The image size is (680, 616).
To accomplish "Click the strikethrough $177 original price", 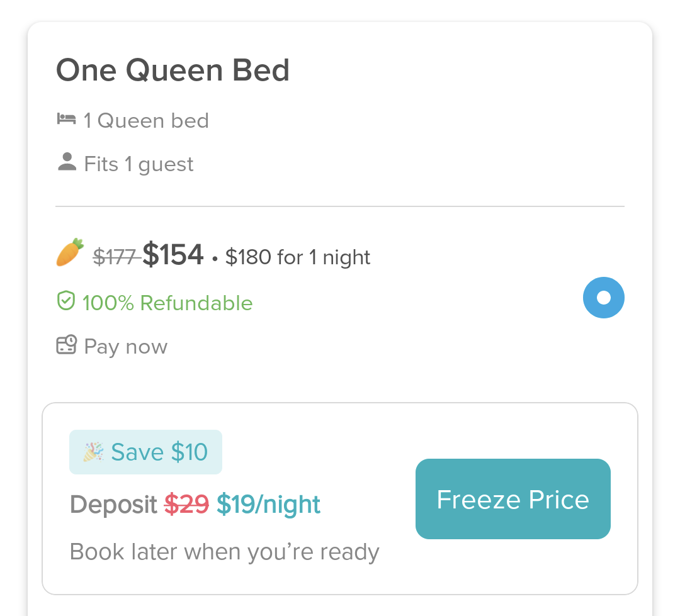I will (115, 255).
